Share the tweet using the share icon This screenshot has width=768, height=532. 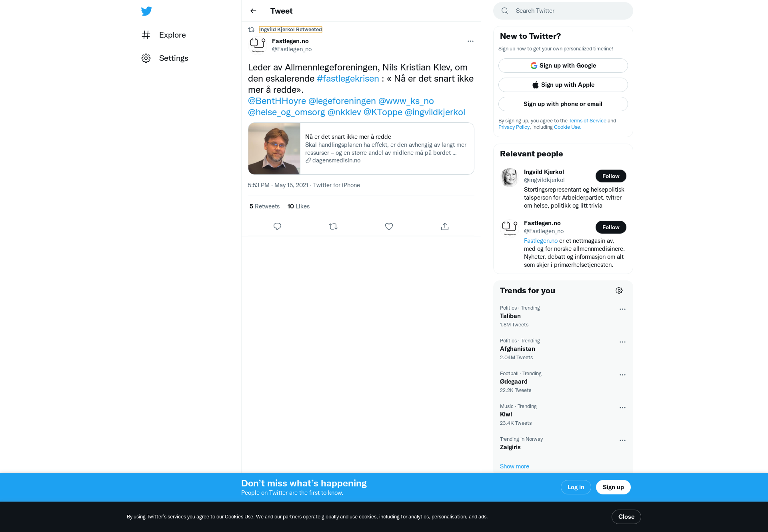tap(445, 226)
